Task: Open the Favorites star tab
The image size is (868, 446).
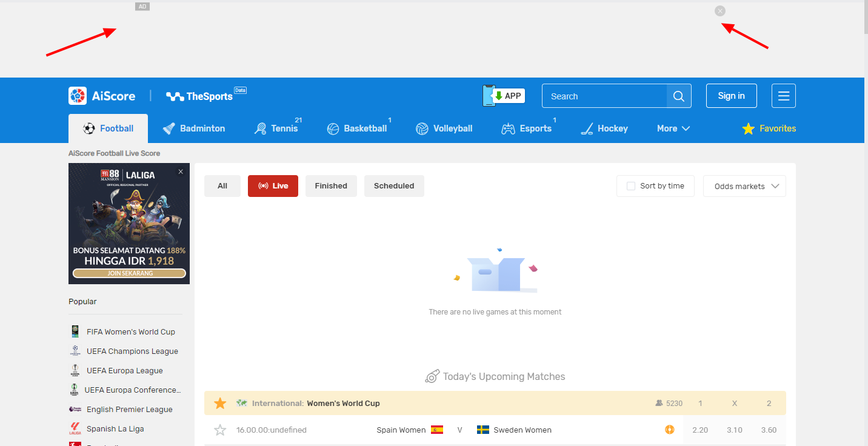Action: [x=769, y=128]
